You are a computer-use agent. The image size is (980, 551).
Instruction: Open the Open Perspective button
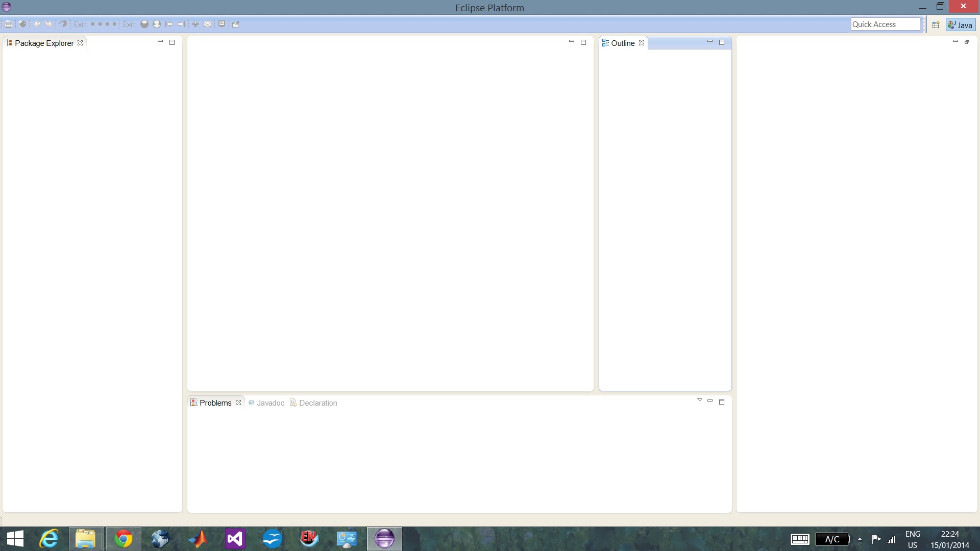click(x=936, y=24)
